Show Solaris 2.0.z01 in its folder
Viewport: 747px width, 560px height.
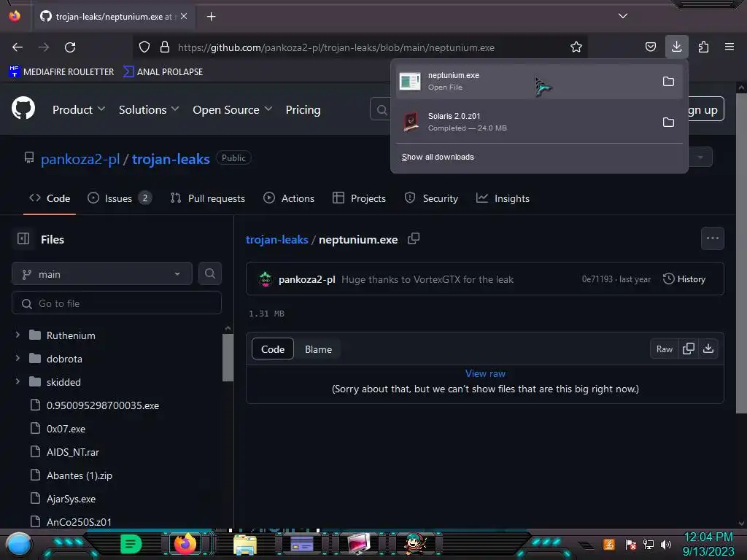click(668, 122)
